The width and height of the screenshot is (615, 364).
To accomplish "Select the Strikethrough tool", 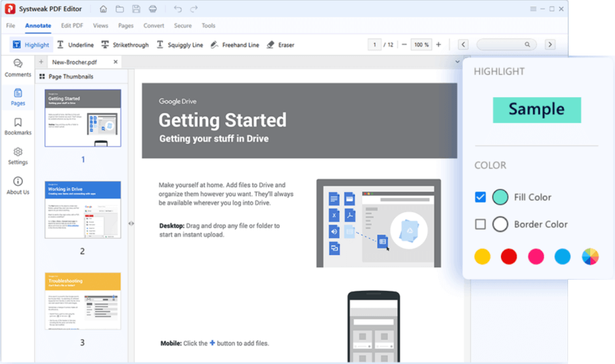I will pos(125,45).
